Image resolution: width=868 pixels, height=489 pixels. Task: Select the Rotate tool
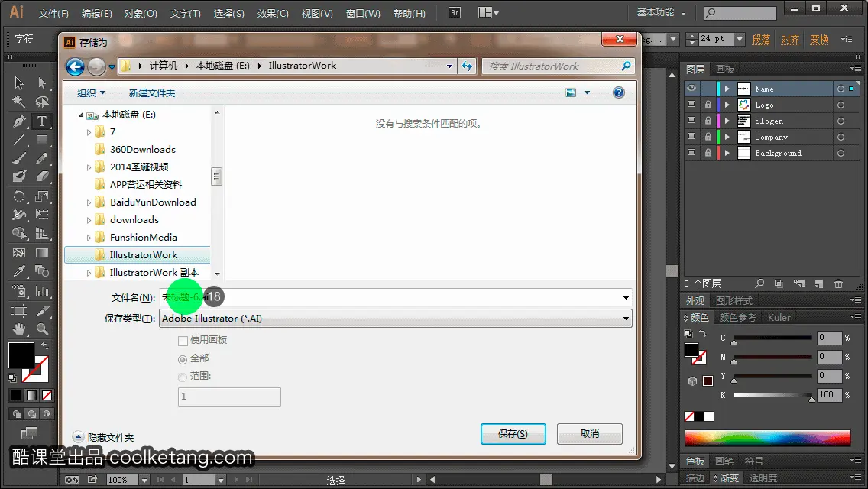pos(19,196)
